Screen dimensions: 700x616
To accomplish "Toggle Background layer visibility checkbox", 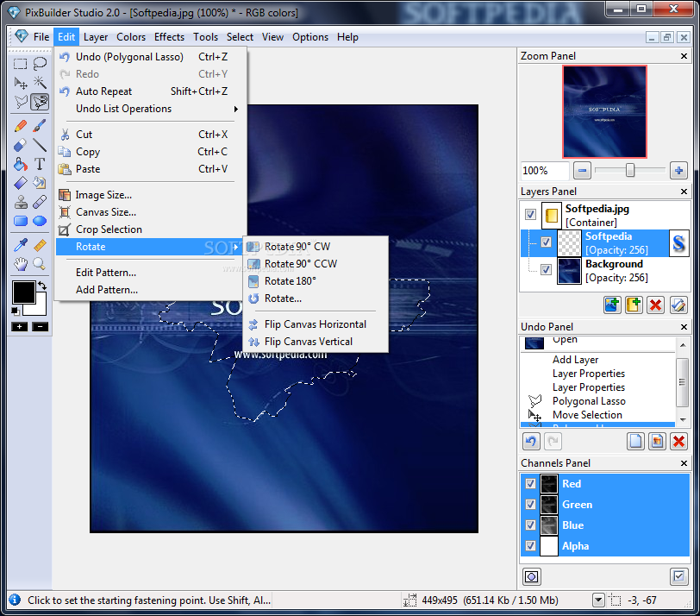I will click(x=546, y=270).
